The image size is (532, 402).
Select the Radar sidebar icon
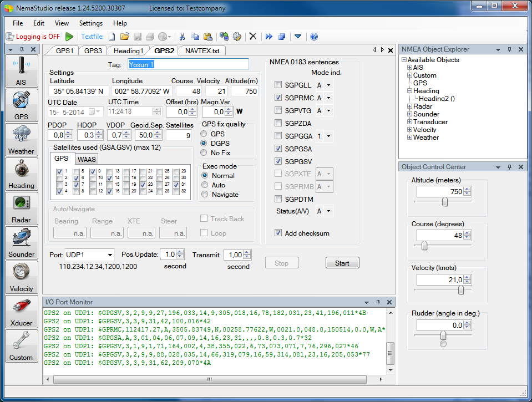click(21, 208)
